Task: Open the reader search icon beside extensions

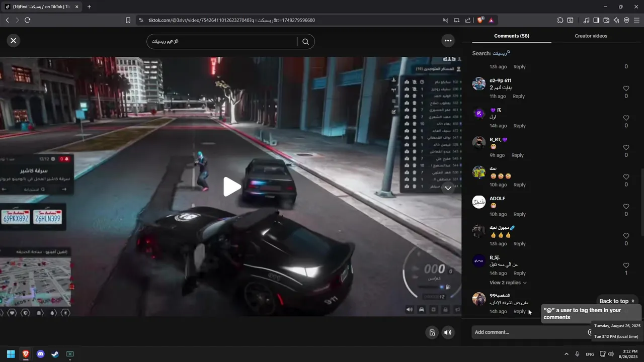Action: 570,20
